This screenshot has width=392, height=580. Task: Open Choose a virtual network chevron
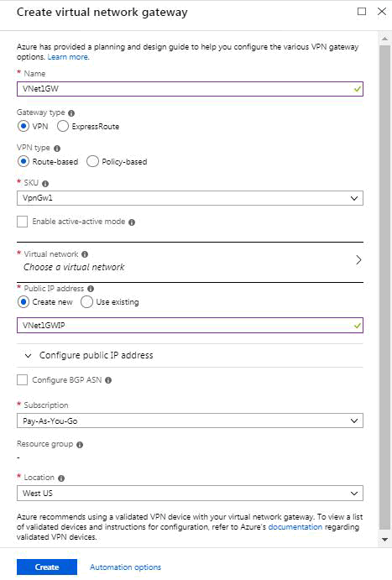[358, 259]
